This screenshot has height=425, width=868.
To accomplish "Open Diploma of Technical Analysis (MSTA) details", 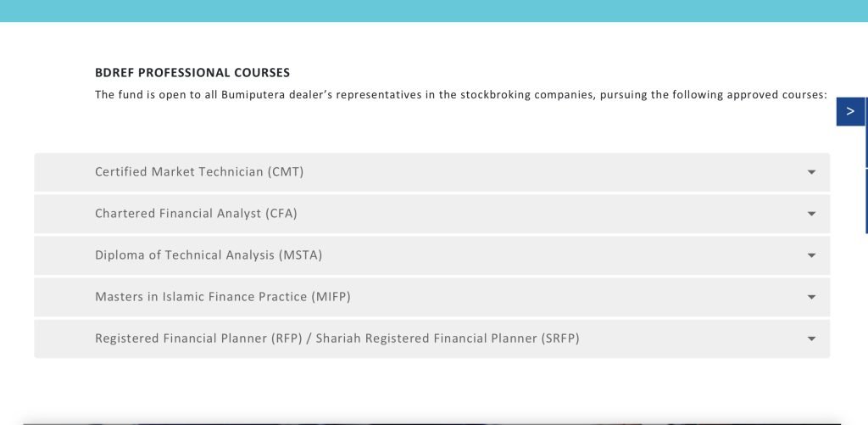I will 209,255.
